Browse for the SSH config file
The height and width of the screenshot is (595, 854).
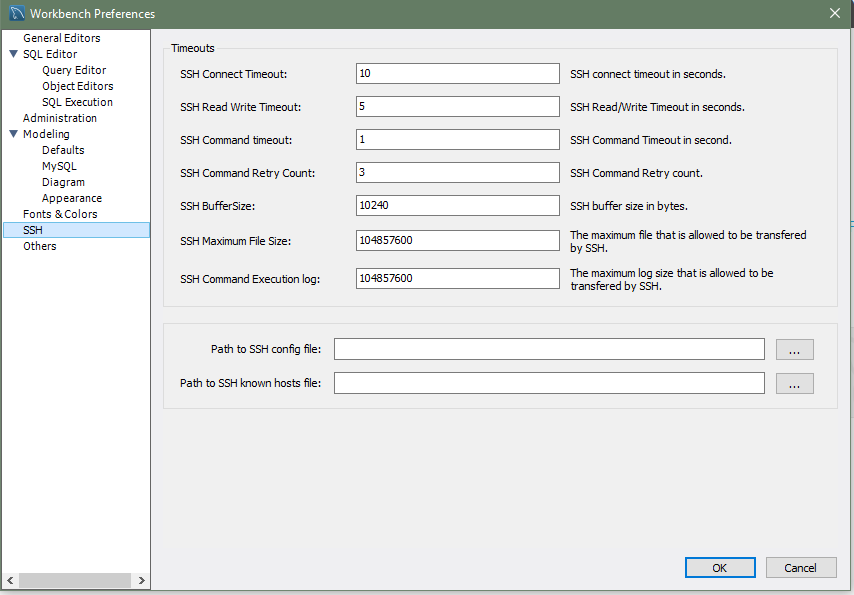click(x=794, y=350)
